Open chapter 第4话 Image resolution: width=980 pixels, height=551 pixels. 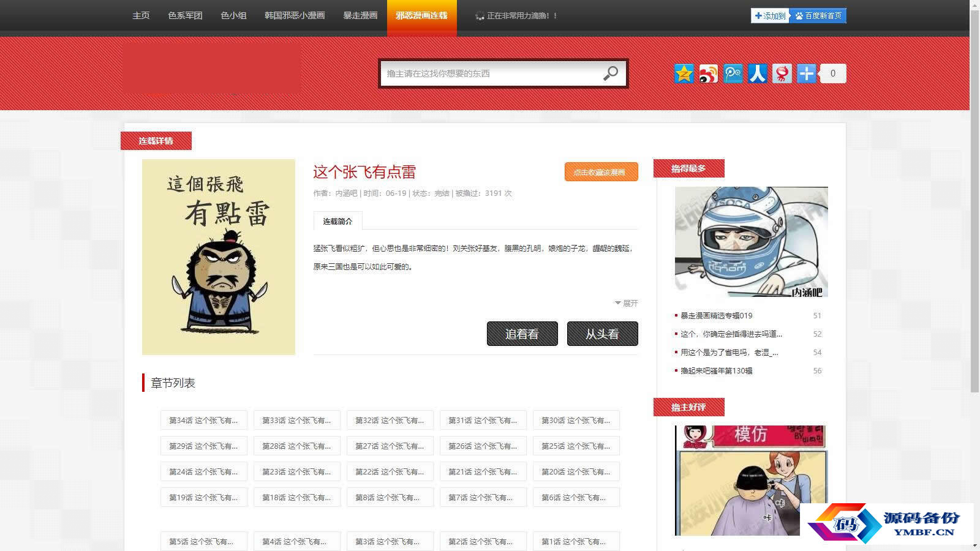point(297,541)
